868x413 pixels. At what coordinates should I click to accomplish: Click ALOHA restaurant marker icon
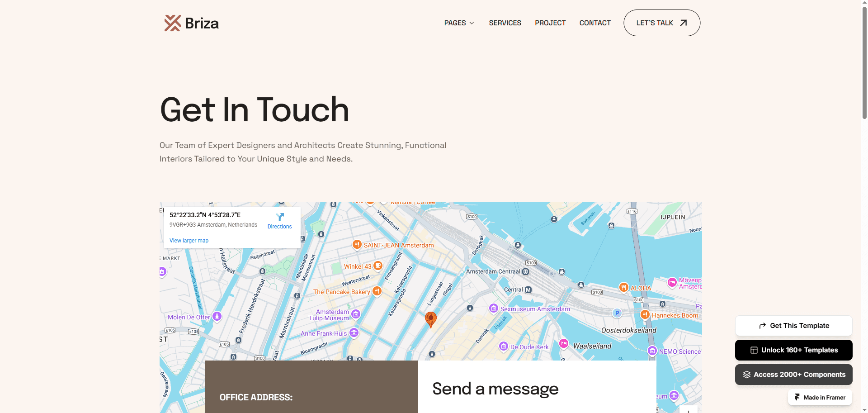coord(624,287)
